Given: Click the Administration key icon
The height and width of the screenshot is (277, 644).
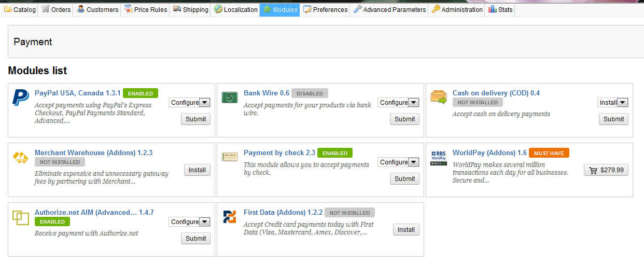Looking at the screenshot, I should click(436, 9).
